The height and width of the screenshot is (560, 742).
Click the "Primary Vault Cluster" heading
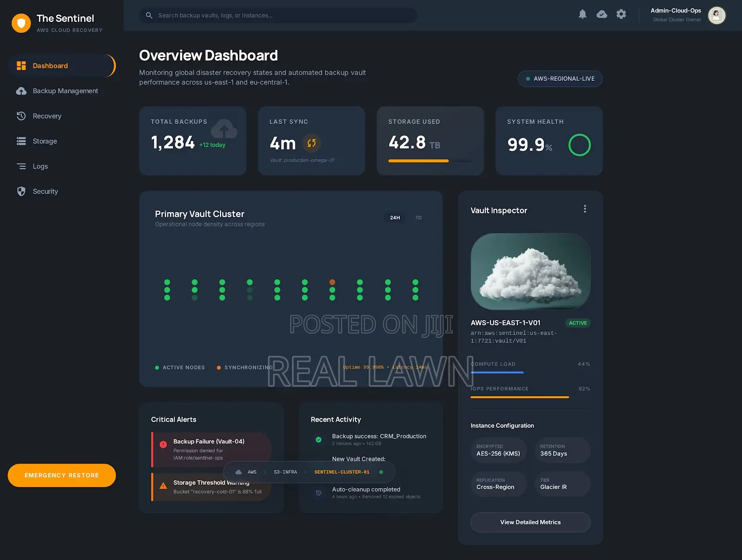(x=199, y=214)
